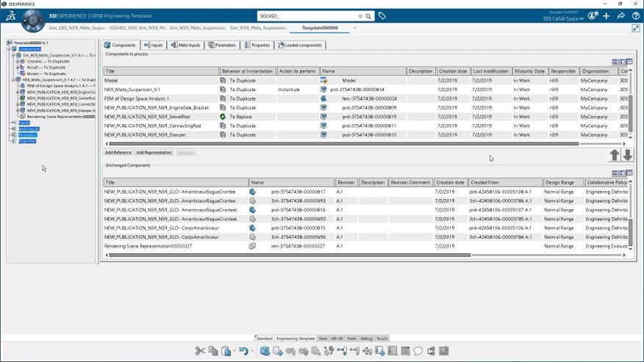Open the 3DEXPERIENCE compass
The width and height of the screenshot is (644, 362).
point(33,20)
